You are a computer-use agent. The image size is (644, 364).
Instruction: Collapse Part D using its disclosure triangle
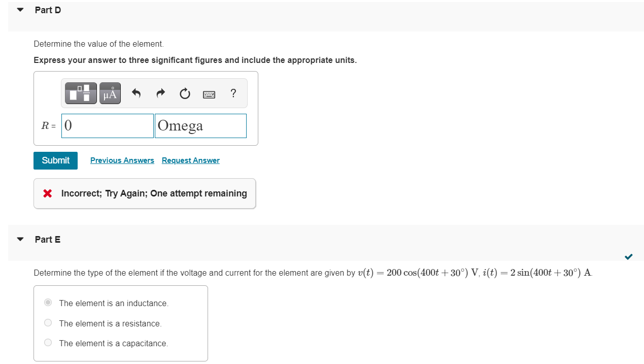point(19,9)
